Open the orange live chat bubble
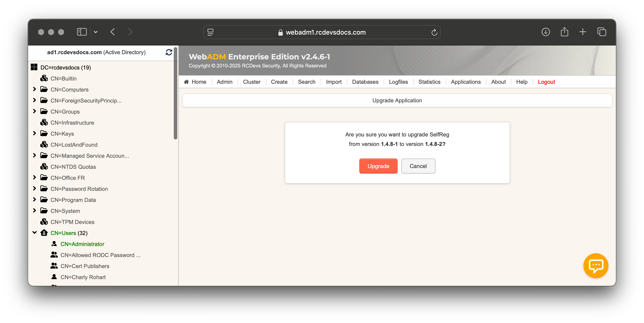The height and width of the screenshot is (323, 644). (x=596, y=266)
